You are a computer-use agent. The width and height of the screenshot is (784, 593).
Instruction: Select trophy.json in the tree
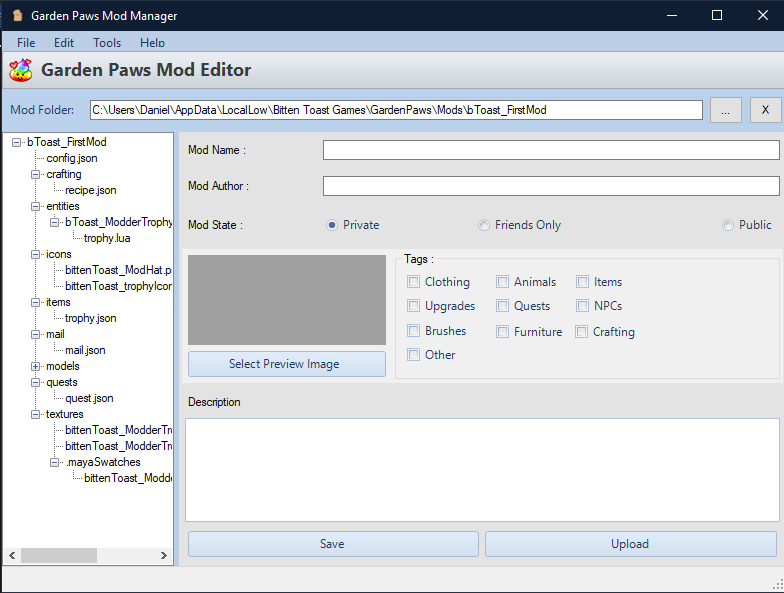coord(90,318)
